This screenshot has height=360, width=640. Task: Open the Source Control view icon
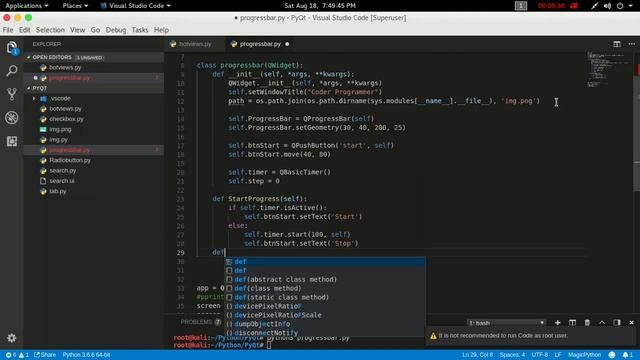12,94
